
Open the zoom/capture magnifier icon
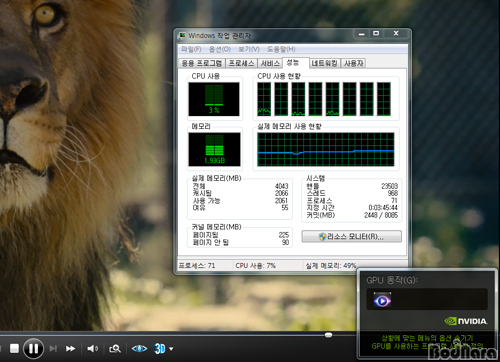(115, 349)
